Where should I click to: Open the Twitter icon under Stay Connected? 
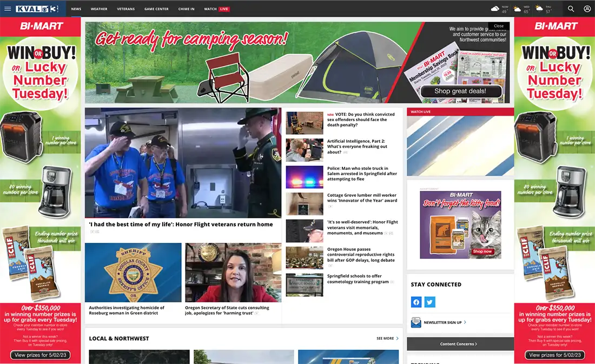click(429, 302)
